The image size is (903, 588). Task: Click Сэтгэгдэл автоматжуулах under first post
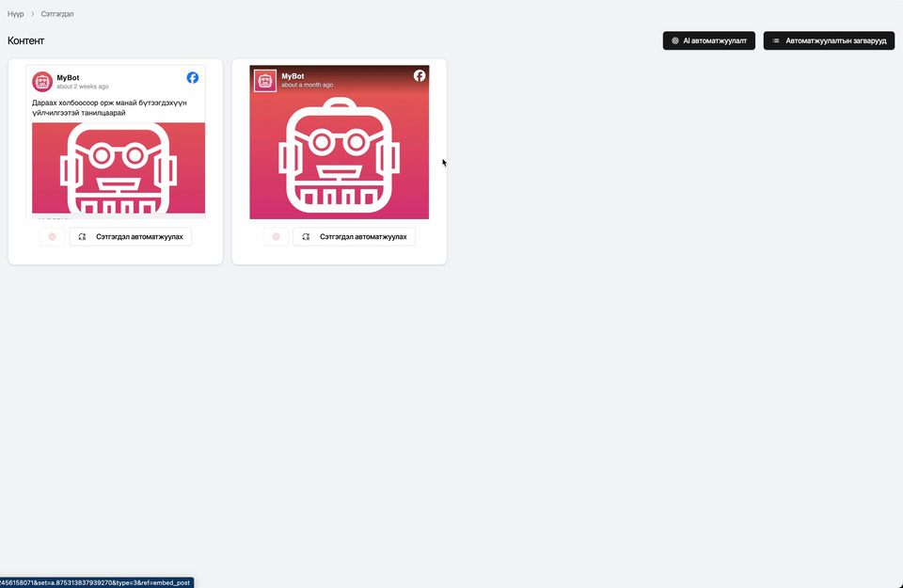(x=130, y=237)
